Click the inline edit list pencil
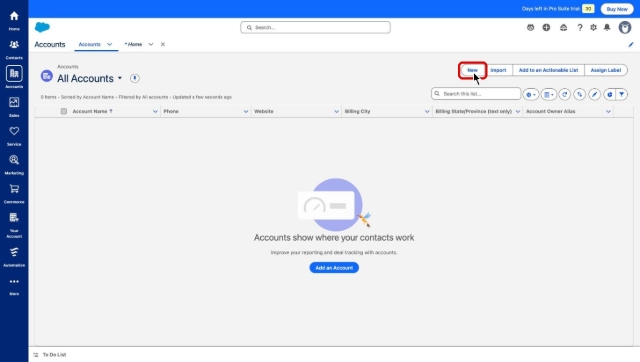Screen dimensions: 640x362 pyautogui.click(x=594, y=94)
